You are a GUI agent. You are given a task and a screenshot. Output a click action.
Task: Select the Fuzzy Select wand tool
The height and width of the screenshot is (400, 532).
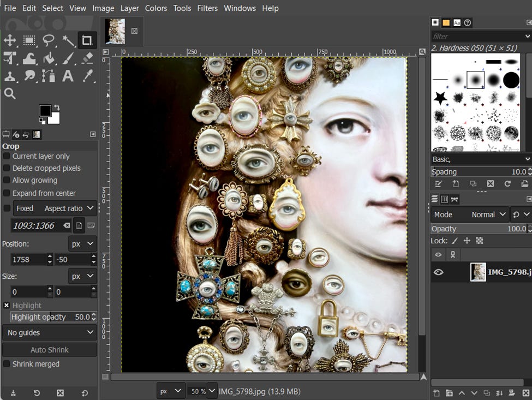[68, 40]
